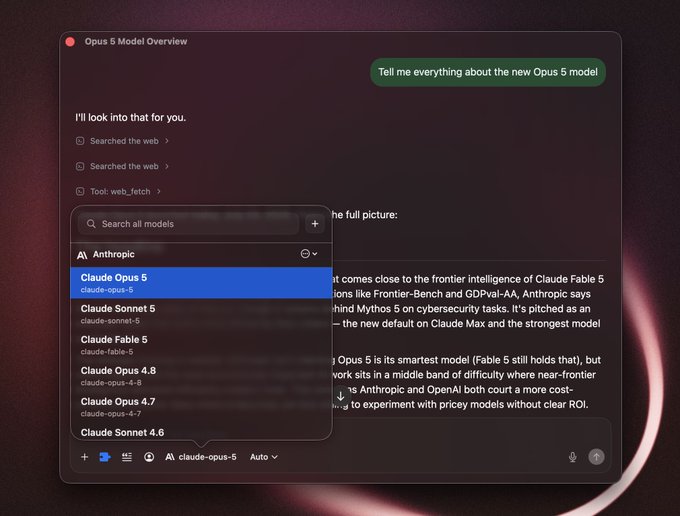
Task: Open the claude-opus-5 model selector
Action: [201, 457]
